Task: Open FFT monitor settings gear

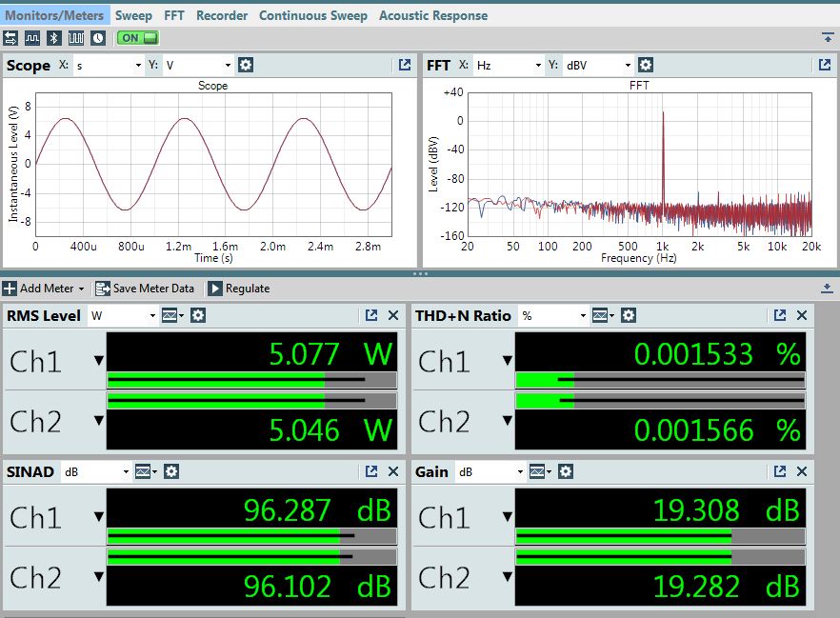Action: (646, 66)
